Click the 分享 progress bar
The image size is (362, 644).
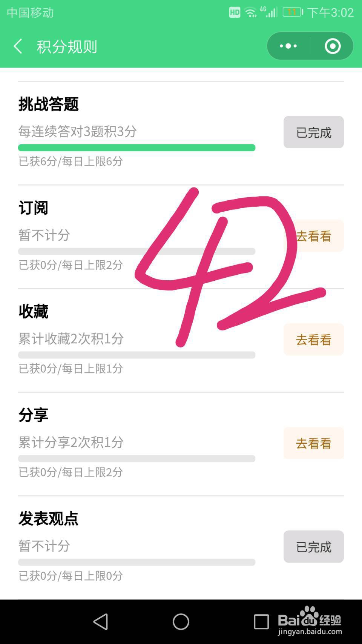[137, 459]
